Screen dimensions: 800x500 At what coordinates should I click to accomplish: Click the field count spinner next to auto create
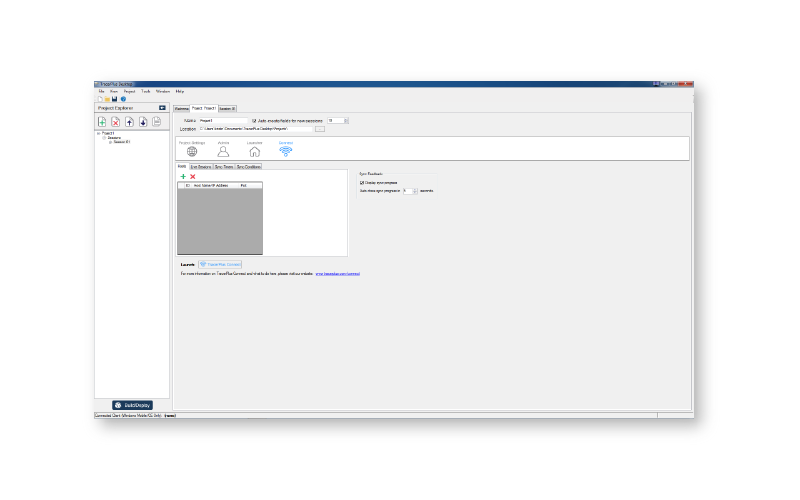click(x=338, y=120)
